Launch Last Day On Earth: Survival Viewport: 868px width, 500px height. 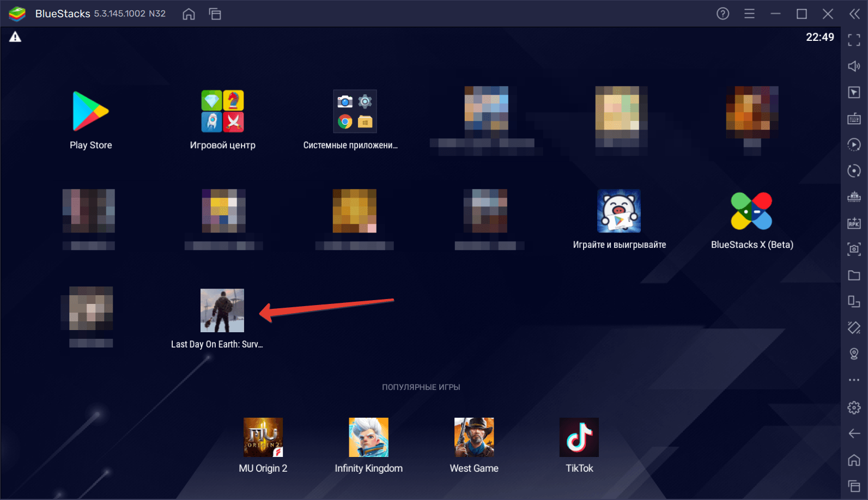coord(222,310)
